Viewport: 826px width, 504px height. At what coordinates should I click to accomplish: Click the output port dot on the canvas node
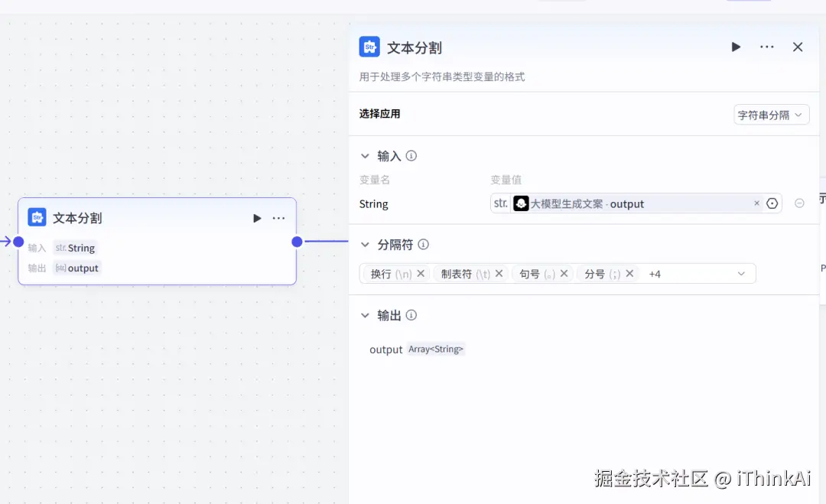[x=297, y=242]
